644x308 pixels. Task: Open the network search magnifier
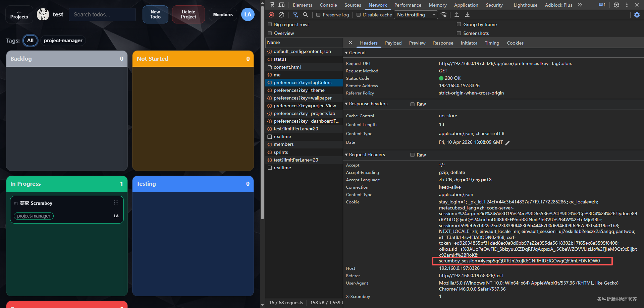coord(305,15)
